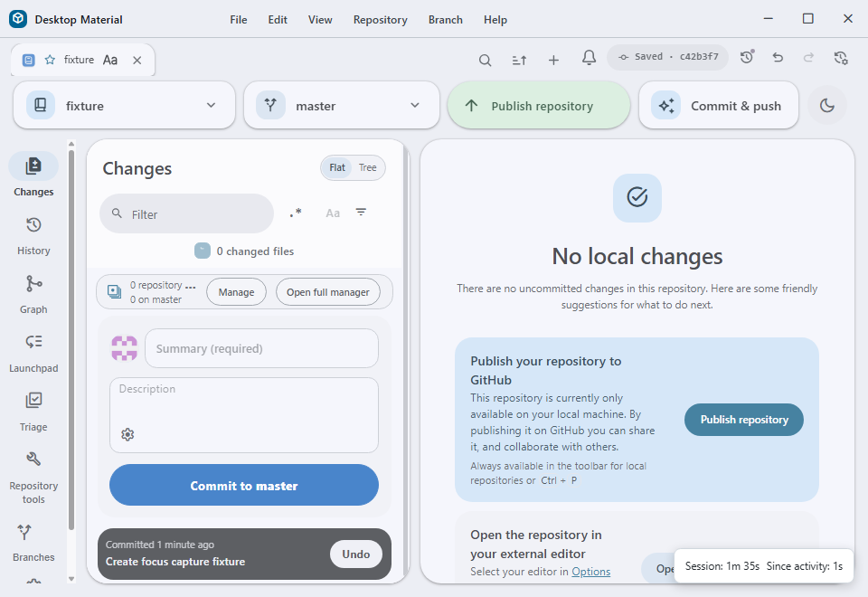Open the Changes sidebar section

(33, 175)
